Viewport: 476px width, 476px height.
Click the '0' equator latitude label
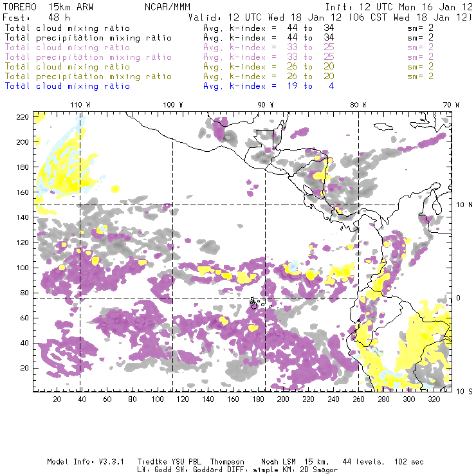coord(458,298)
